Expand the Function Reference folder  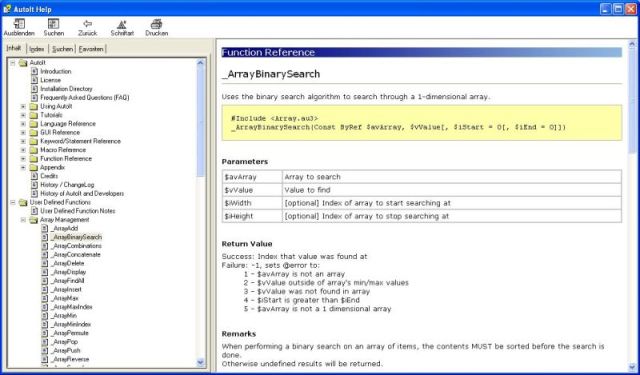(x=23, y=159)
